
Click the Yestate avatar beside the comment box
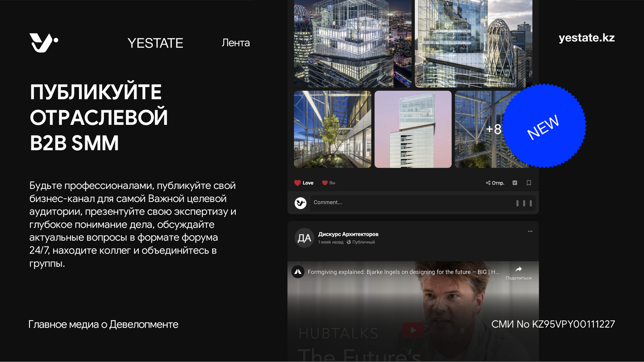point(301,203)
